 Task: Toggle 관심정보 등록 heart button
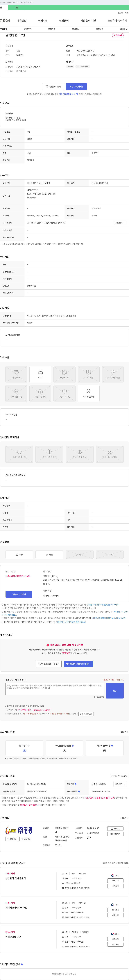click(53, 86)
